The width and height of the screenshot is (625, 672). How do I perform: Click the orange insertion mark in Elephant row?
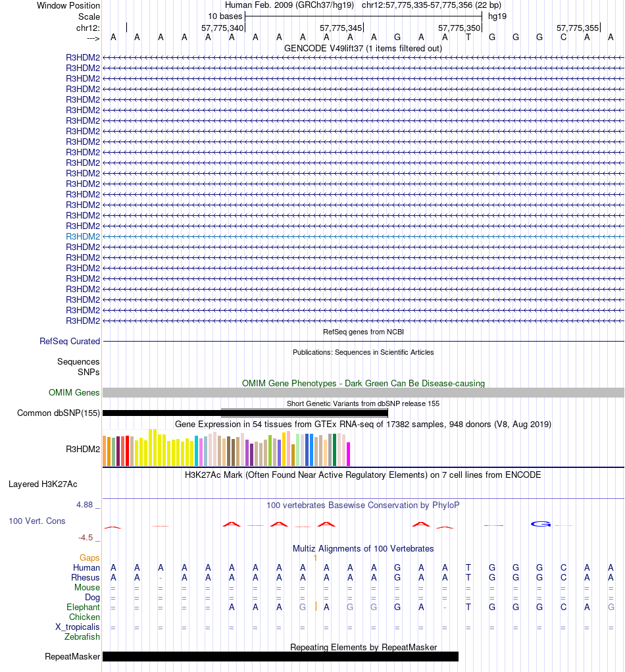[x=316, y=606]
